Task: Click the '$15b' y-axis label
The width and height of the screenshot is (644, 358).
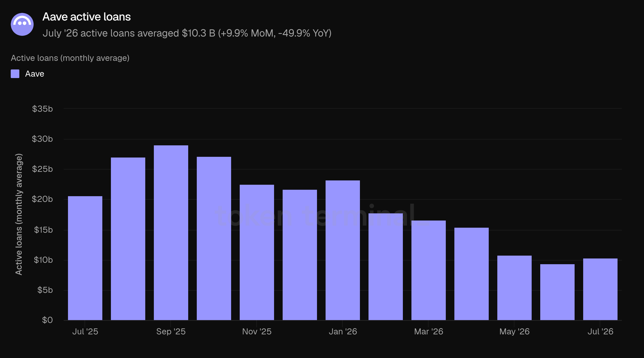Action: click(43, 230)
